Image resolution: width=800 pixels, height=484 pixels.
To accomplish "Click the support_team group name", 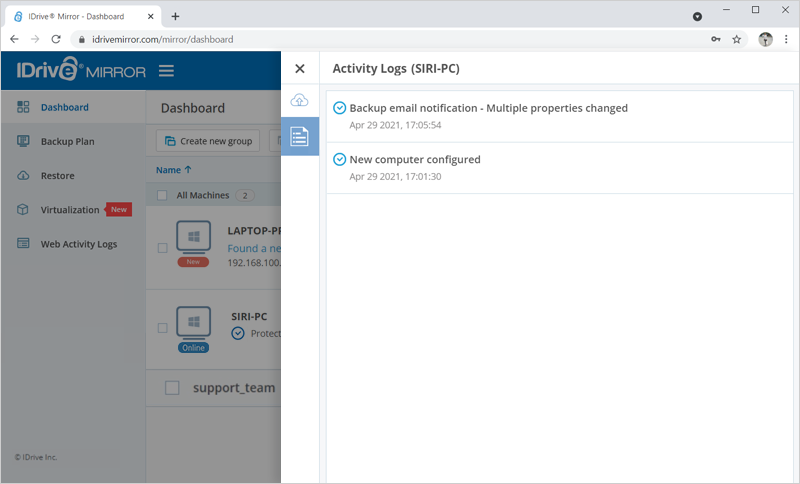I will (234, 388).
